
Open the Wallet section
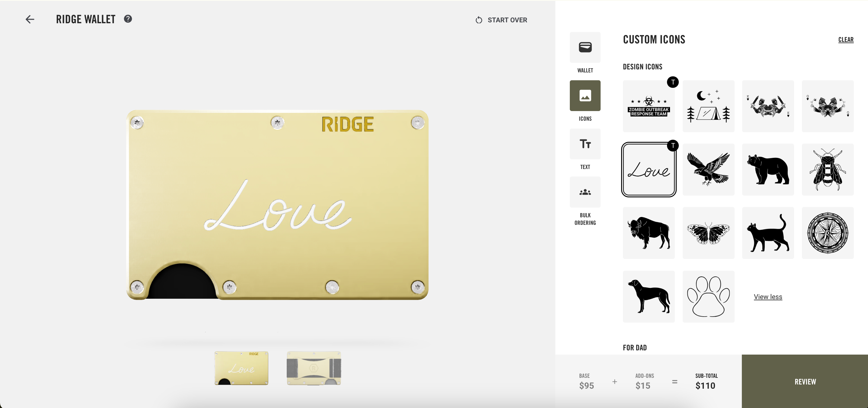pyautogui.click(x=585, y=47)
